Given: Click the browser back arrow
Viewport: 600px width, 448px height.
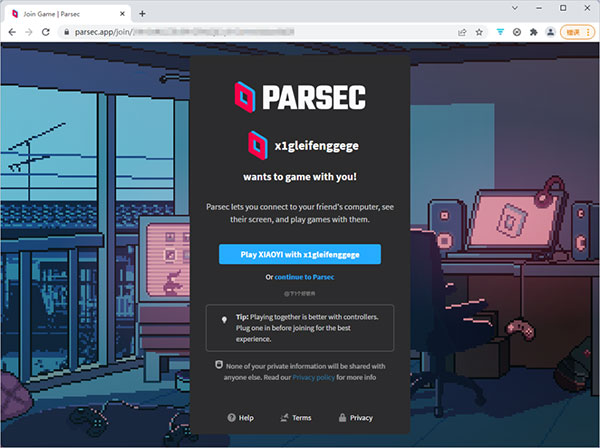Looking at the screenshot, I should tap(12, 32).
